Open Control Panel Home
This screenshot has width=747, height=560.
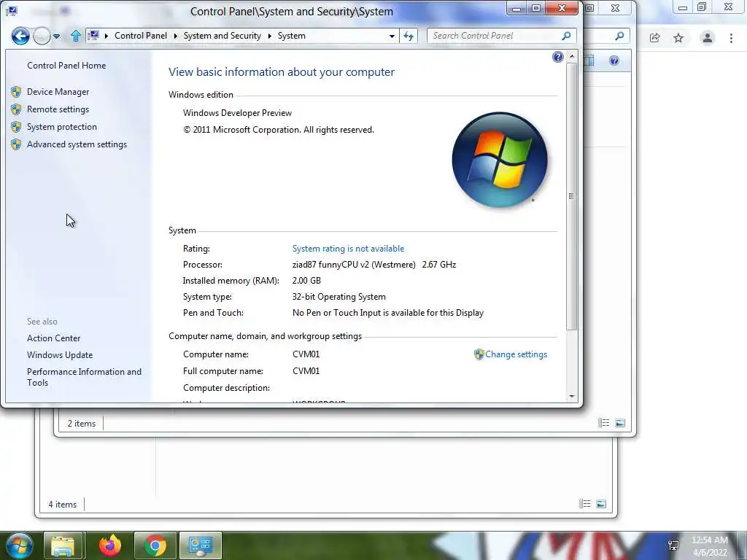pos(66,65)
